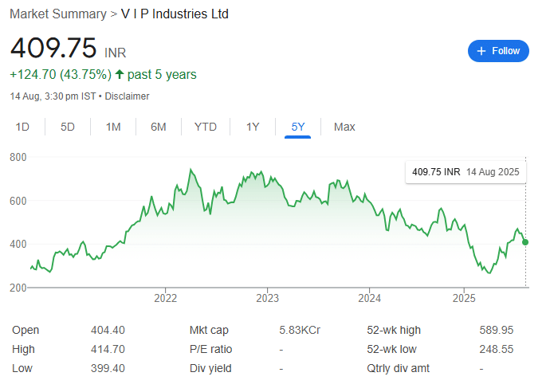Switch to the 6M chart range
550x392 pixels.
159,127
